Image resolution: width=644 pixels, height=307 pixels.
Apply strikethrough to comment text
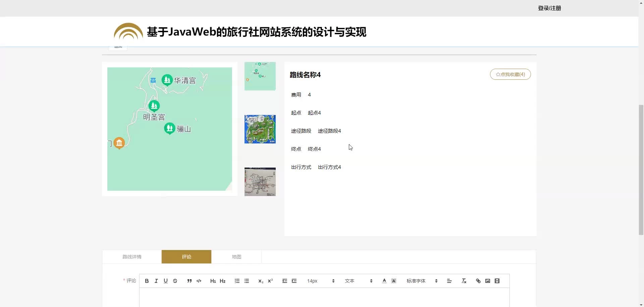coord(175,281)
